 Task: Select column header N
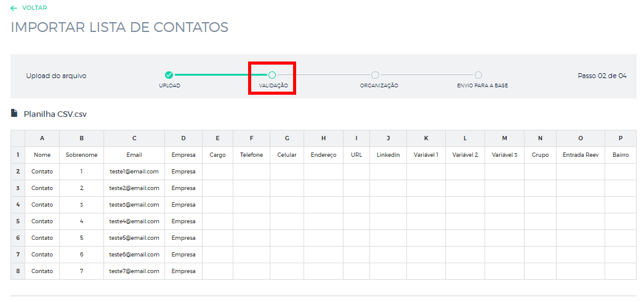click(540, 138)
